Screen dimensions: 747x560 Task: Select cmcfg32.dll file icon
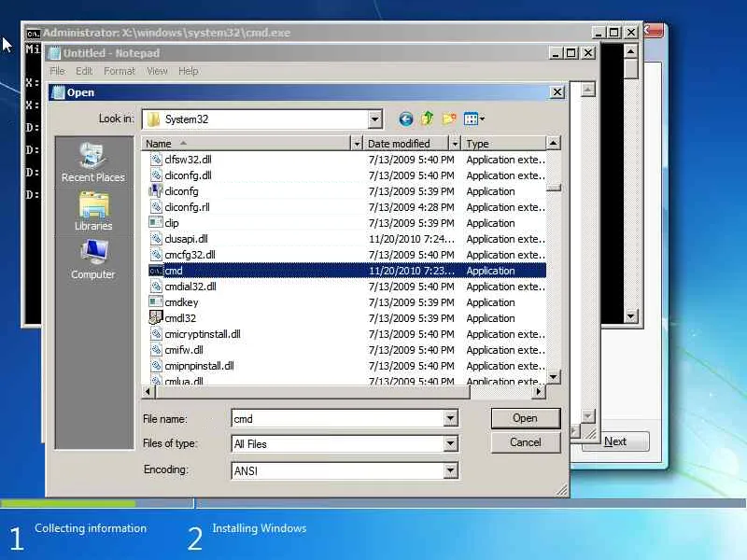coord(156,254)
